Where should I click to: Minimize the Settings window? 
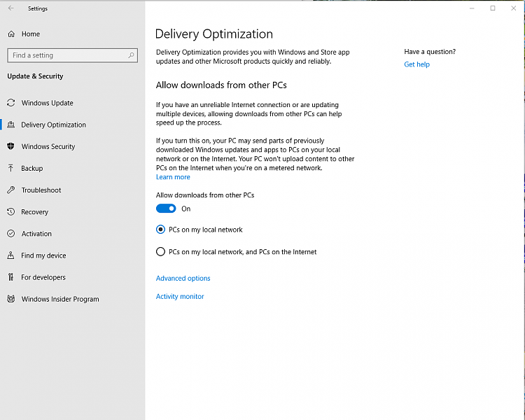(x=472, y=8)
